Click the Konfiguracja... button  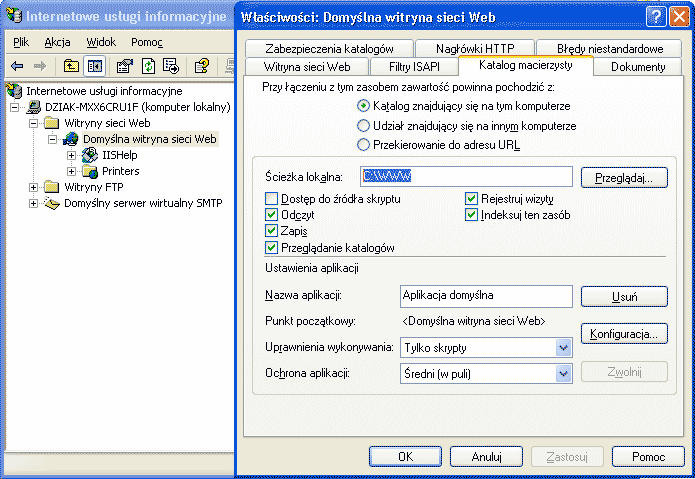(x=624, y=334)
